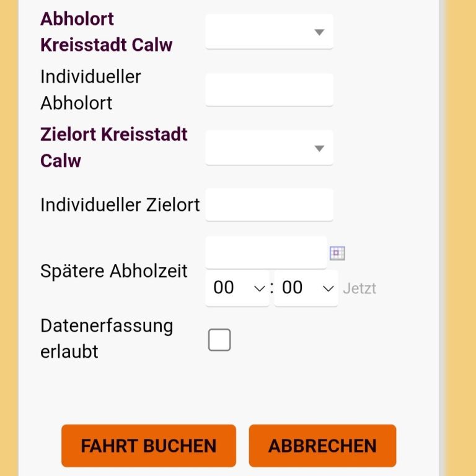476x476 pixels.
Task: Focus the Individueller Zielort text field
Action: 269,205
